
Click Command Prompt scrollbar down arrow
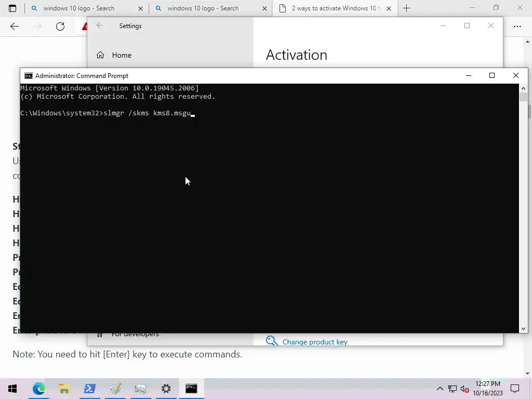[x=523, y=328]
